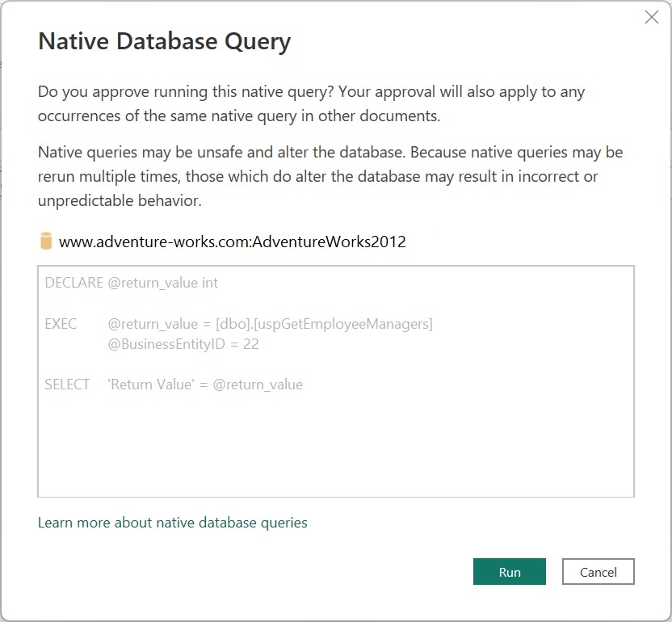The width and height of the screenshot is (672, 622).
Task: Select the DECLARE @return_value int statement
Action: (x=129, y=282)
